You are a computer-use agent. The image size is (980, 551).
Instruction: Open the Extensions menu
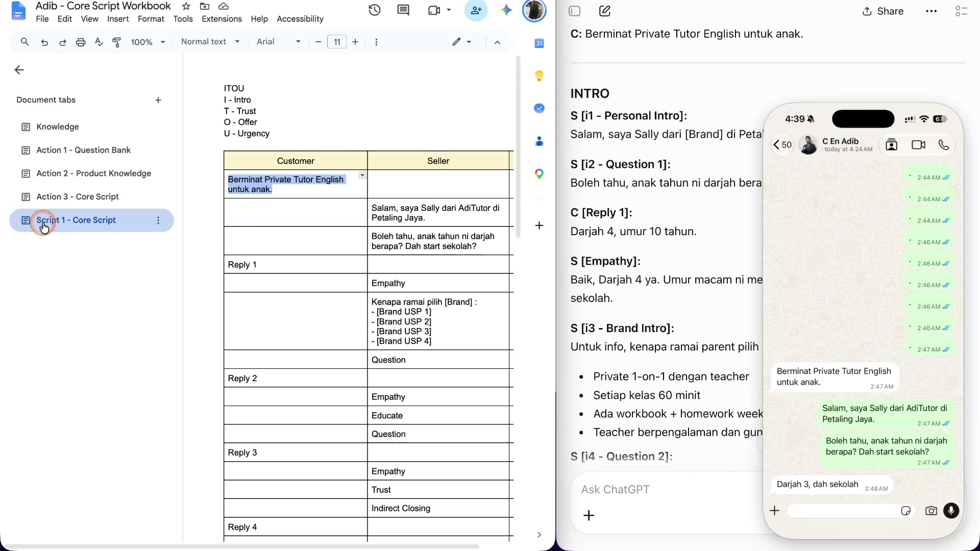[222, 19]
